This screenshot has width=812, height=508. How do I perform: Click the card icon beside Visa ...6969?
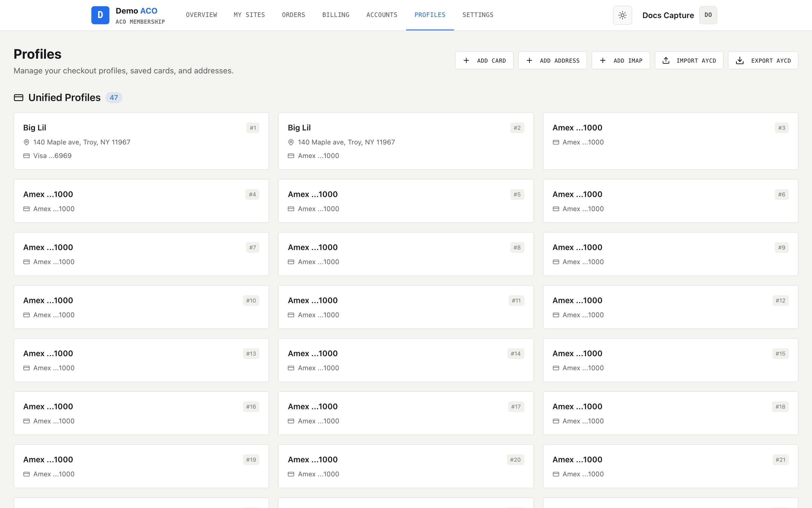pos(27,156)
